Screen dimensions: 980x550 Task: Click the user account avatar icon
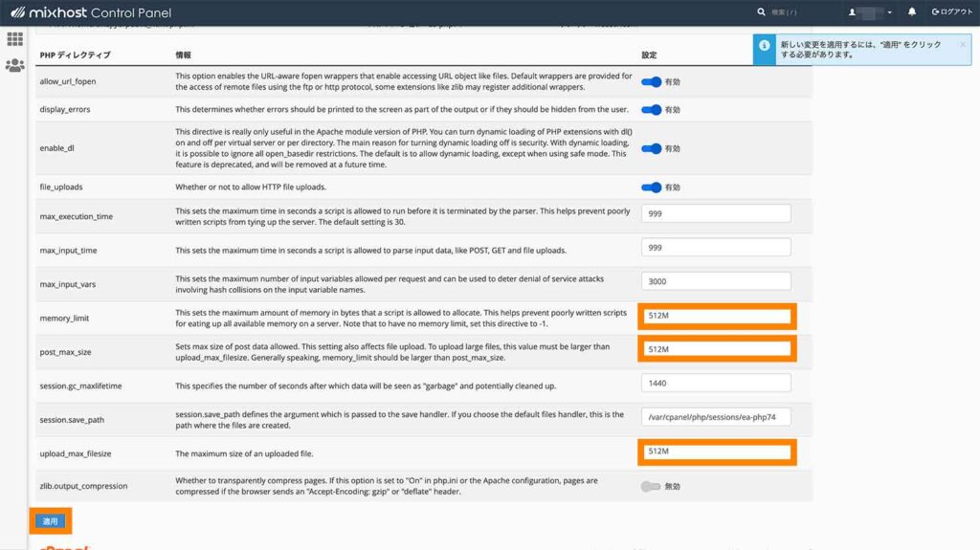point(852,12)
